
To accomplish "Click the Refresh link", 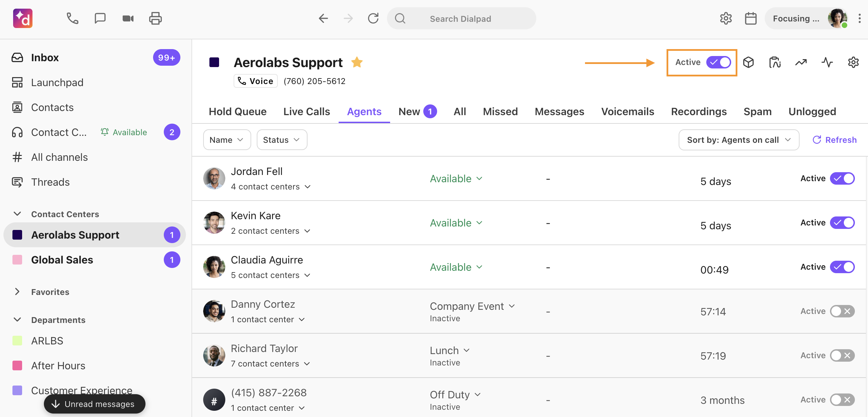I will pos(834,140).
